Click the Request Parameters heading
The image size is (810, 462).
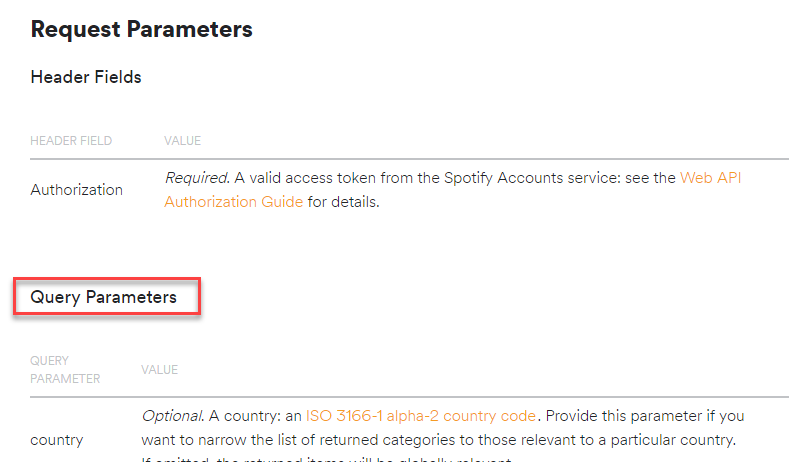coord(141,30)
